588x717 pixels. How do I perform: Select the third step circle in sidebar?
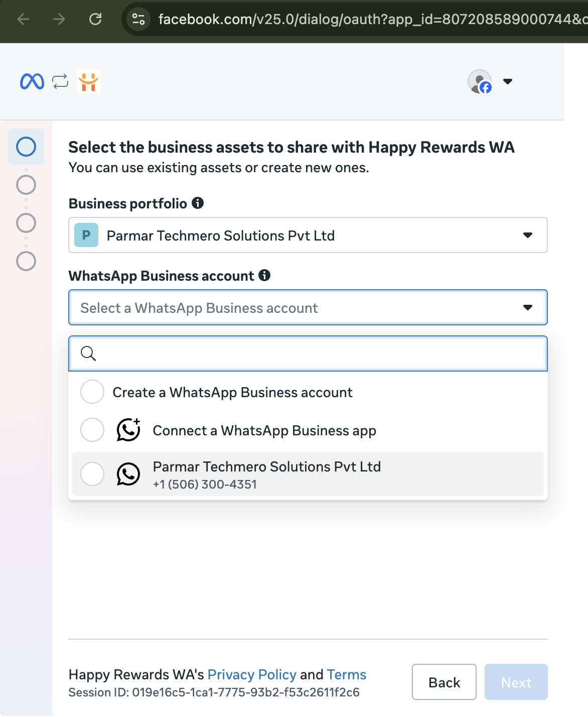tap(26, 223)
